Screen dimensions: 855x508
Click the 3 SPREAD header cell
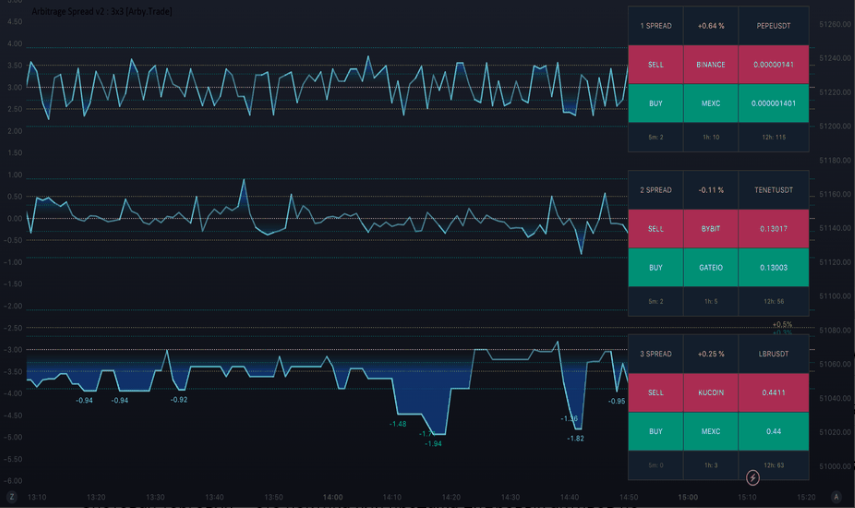click(x=655, y=354)
